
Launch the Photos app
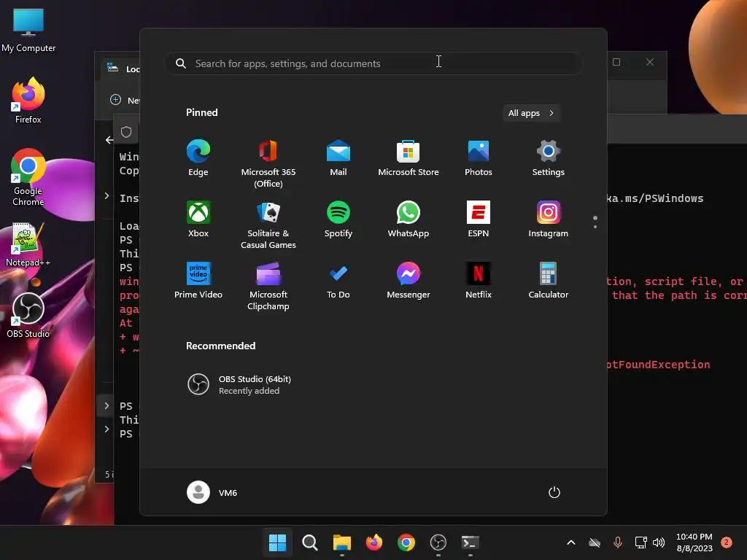479,158
